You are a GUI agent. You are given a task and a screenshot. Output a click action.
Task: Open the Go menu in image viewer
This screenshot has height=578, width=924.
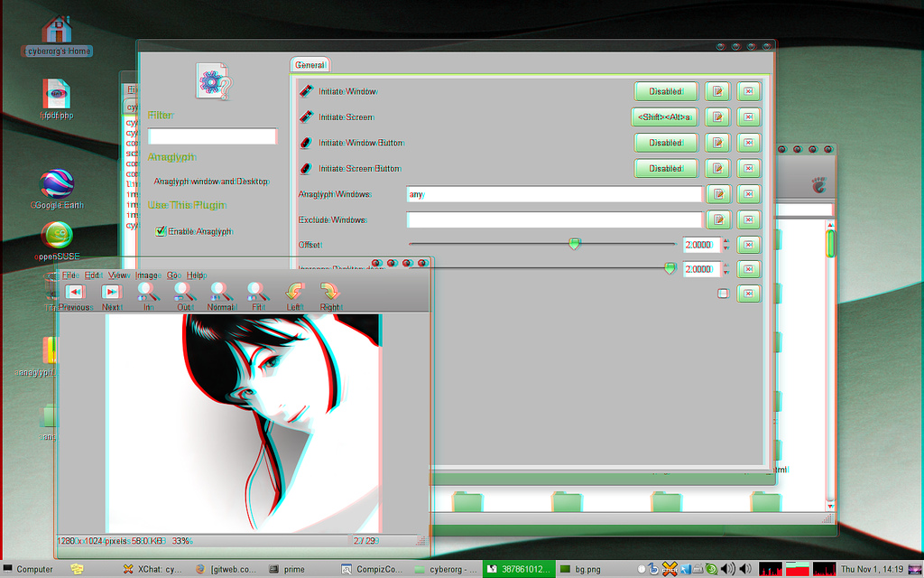pyautogui.click(x=173, y=275)
